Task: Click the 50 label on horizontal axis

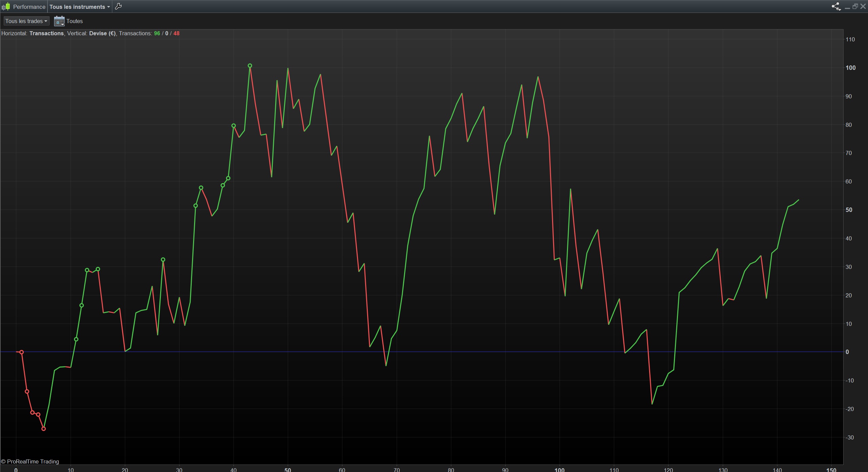Action: coord(287,470)
